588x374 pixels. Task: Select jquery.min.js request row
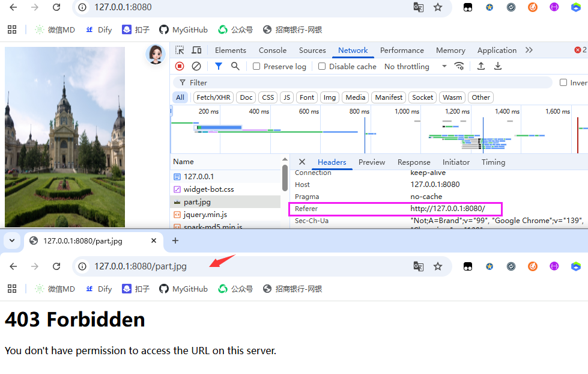[x=225, y=215]
